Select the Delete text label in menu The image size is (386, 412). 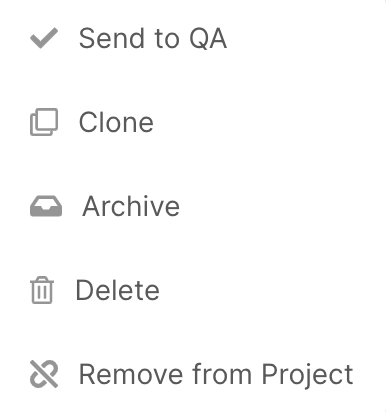[x=118, y=290]
